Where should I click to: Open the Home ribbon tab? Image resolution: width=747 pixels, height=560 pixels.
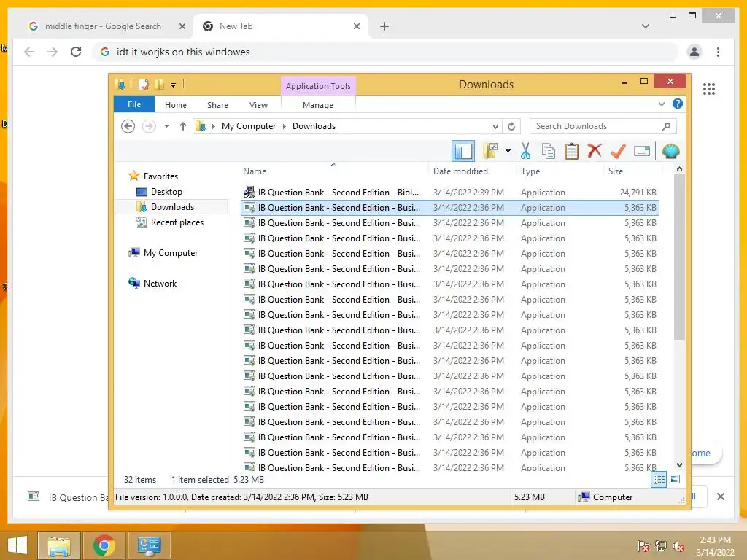[x=175, y=105]
